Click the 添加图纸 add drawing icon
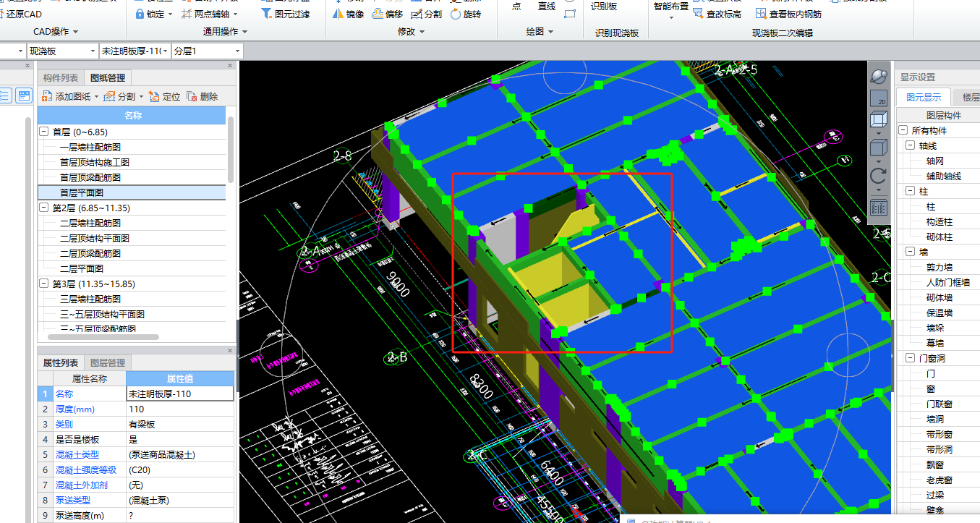This screenshot has height=523, width=980. pos(47,96)
